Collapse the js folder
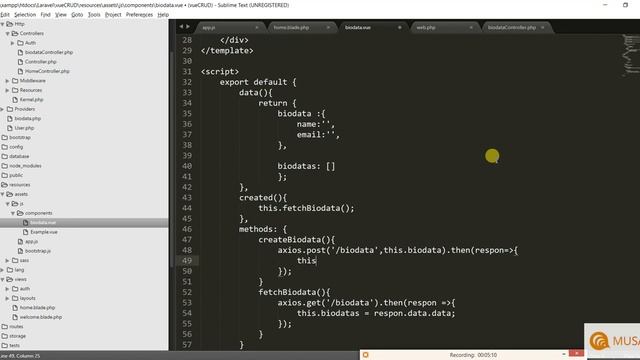The height and width of the screenshot is (360, 640). point(8,204)
